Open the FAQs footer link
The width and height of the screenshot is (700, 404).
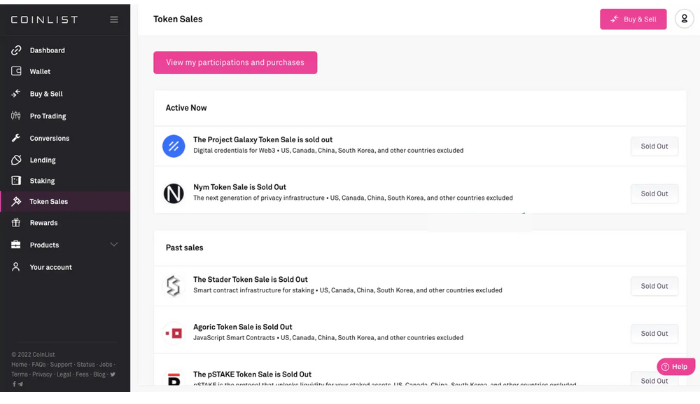tap(38, 365)
